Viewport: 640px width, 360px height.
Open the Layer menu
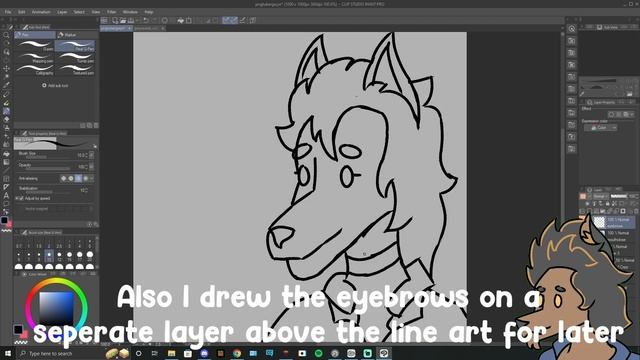click(62, 12)
